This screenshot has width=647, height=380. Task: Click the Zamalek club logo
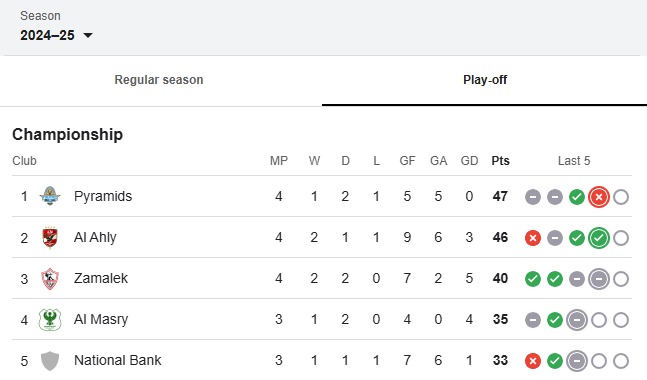(50, 279)
